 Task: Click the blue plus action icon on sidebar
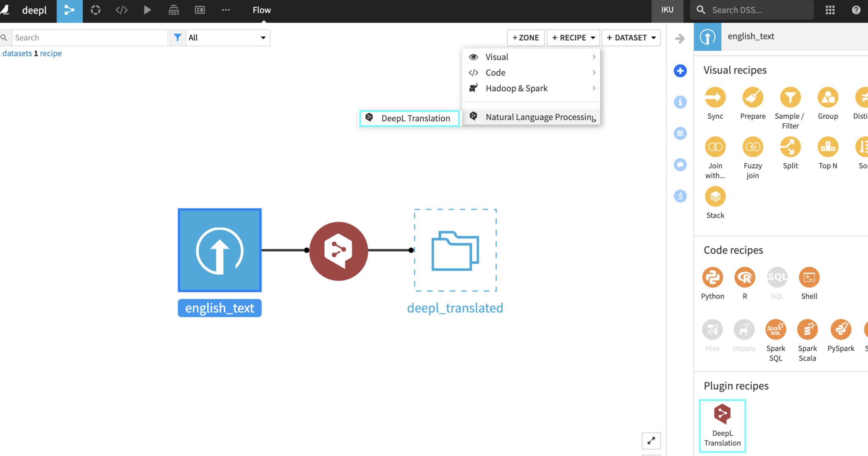681,71
